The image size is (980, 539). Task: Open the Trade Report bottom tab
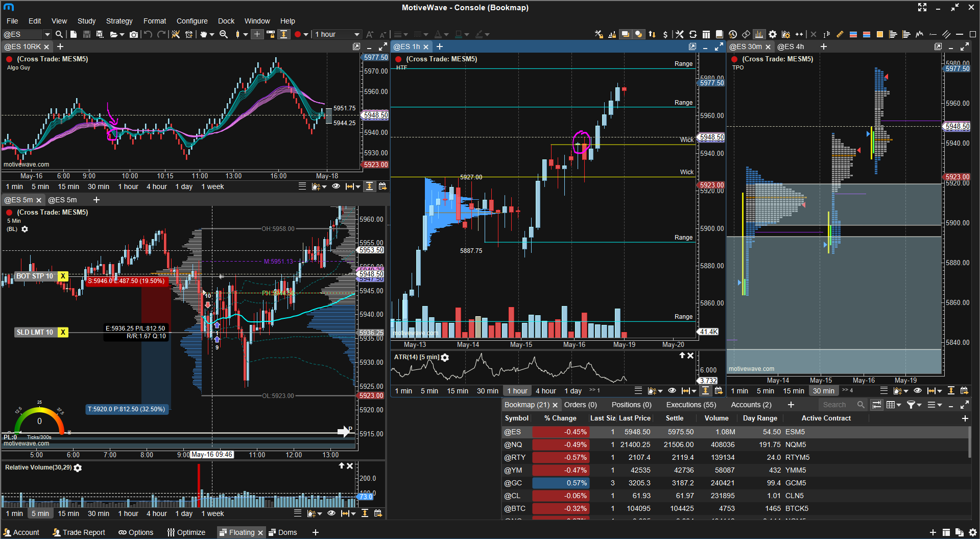point(79,532)
